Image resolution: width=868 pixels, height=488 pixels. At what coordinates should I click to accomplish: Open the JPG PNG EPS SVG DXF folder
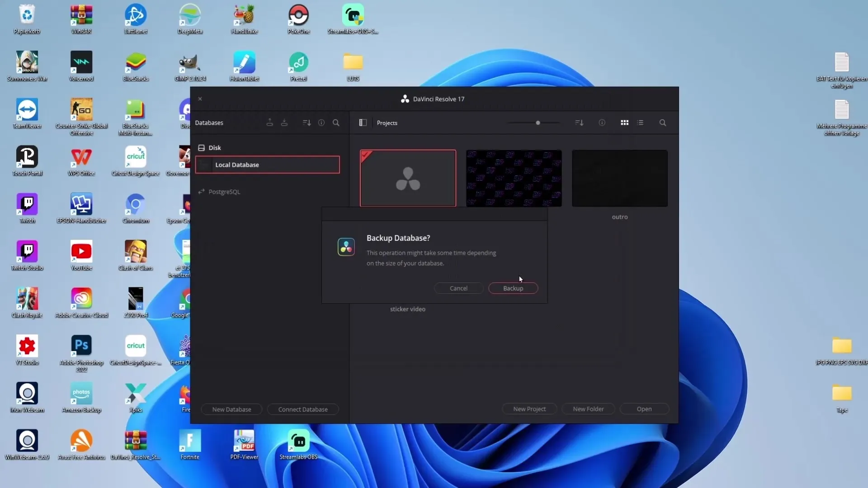(842, 351)
